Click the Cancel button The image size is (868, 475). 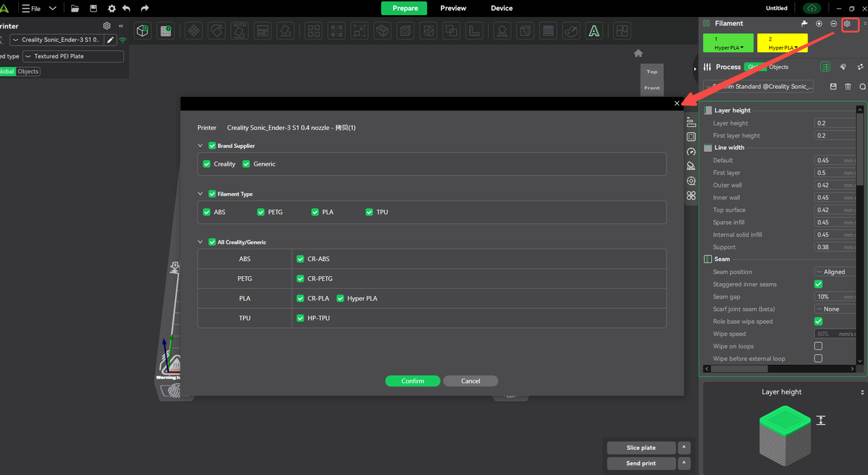point(471,381)
